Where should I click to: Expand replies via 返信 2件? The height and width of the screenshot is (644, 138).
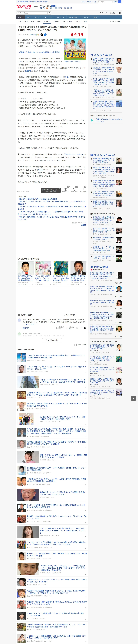tap(26, 328)
